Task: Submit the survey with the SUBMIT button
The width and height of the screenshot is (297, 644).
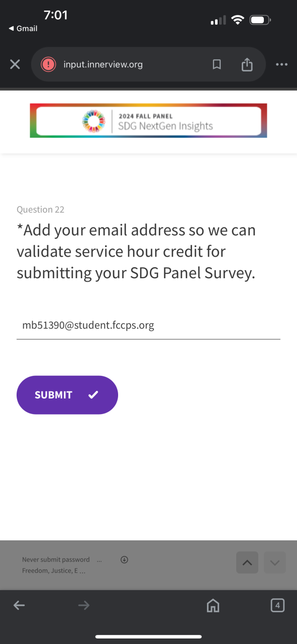Action: [67, 395]
